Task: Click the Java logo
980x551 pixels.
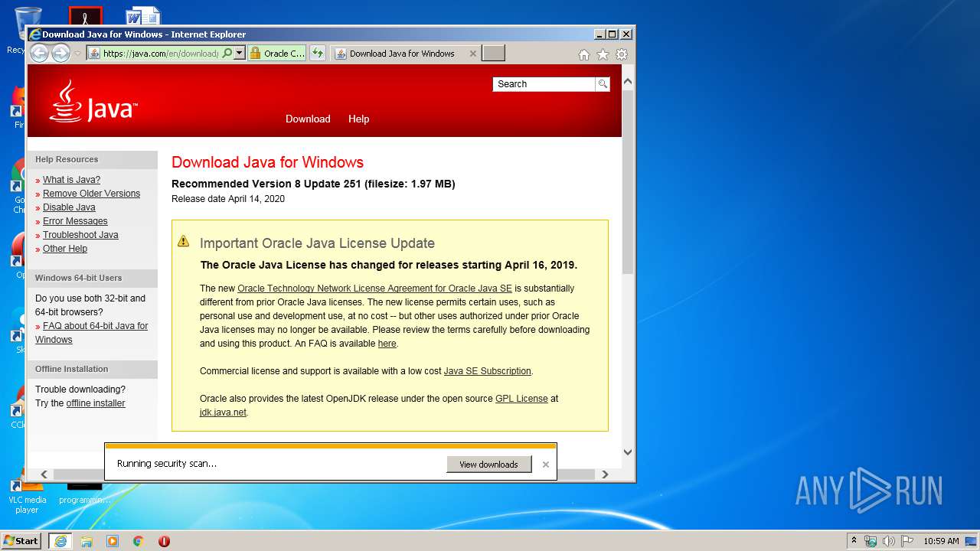Action: pos(93,102)
